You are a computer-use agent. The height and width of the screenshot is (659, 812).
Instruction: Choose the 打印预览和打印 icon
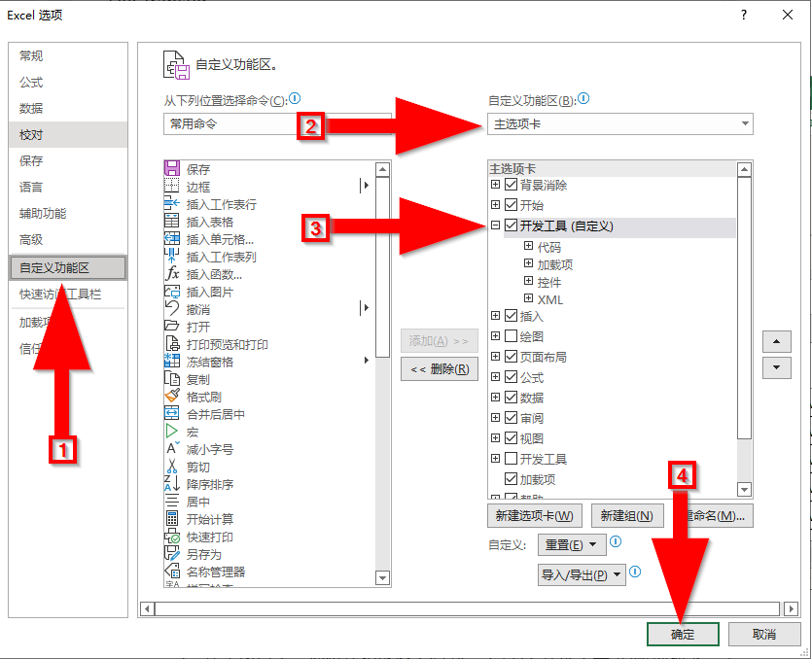point(172,344)
